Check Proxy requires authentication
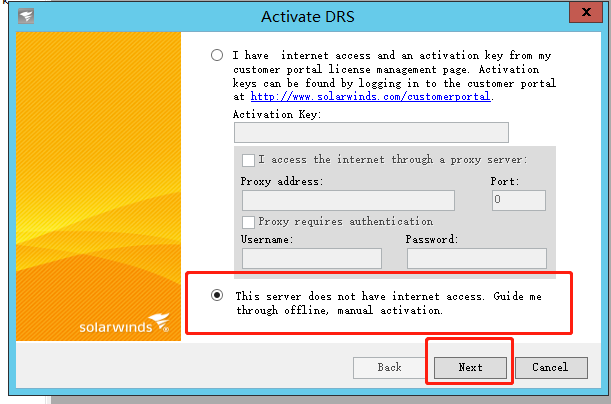 [248, 222]
